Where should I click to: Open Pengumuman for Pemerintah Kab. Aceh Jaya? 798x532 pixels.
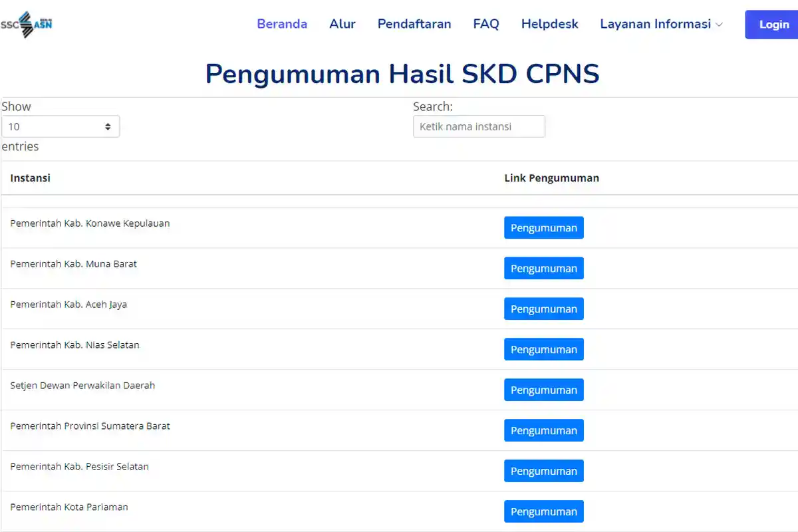(x=543, y=309)
